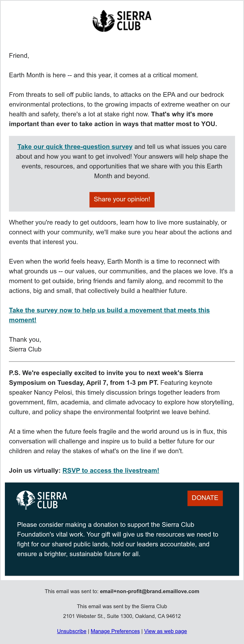Open View as web page link
This screenshot has width=244, height=644.
point(166,631)
